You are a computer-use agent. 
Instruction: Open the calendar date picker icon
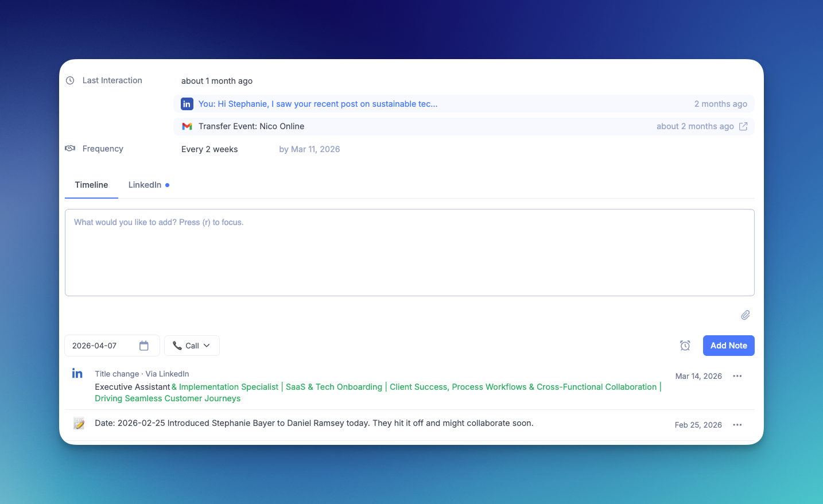point(144,346)
